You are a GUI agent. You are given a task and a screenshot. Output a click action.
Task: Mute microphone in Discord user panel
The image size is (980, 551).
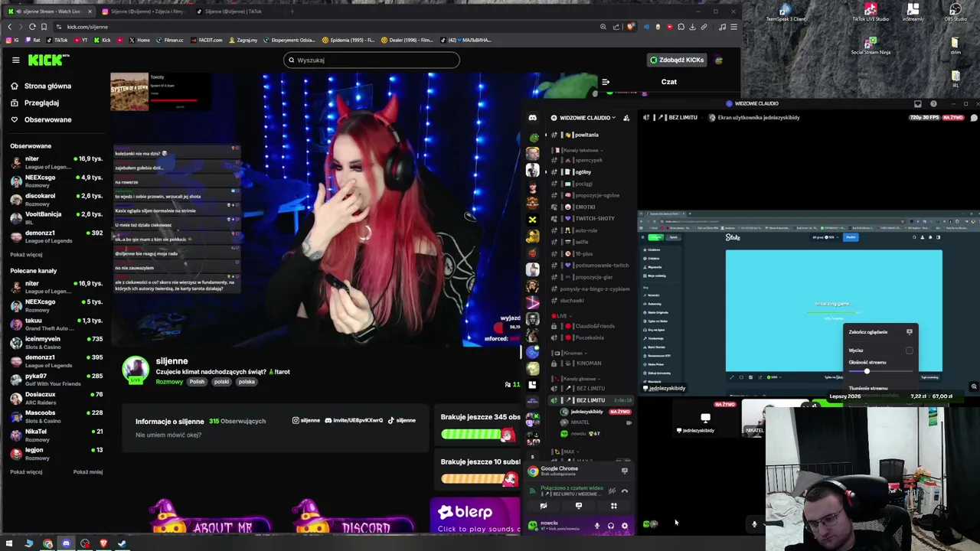(x=597, y=526)
